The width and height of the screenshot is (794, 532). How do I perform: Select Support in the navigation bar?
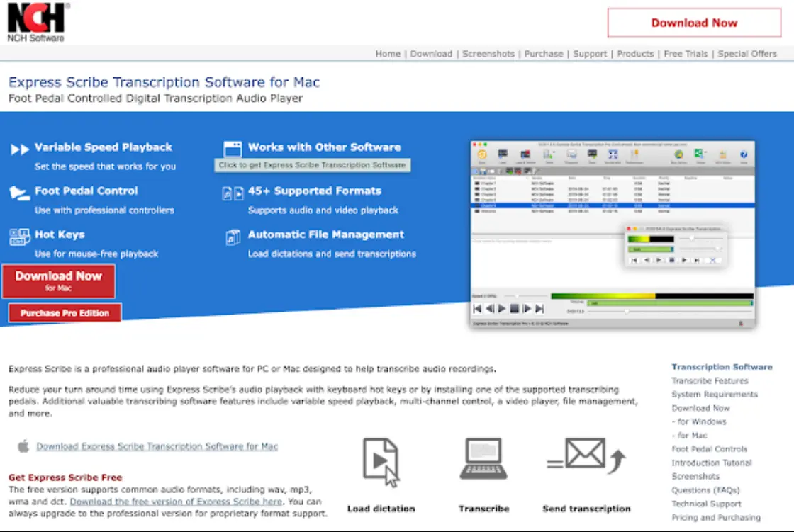click(x=590, y=53)
